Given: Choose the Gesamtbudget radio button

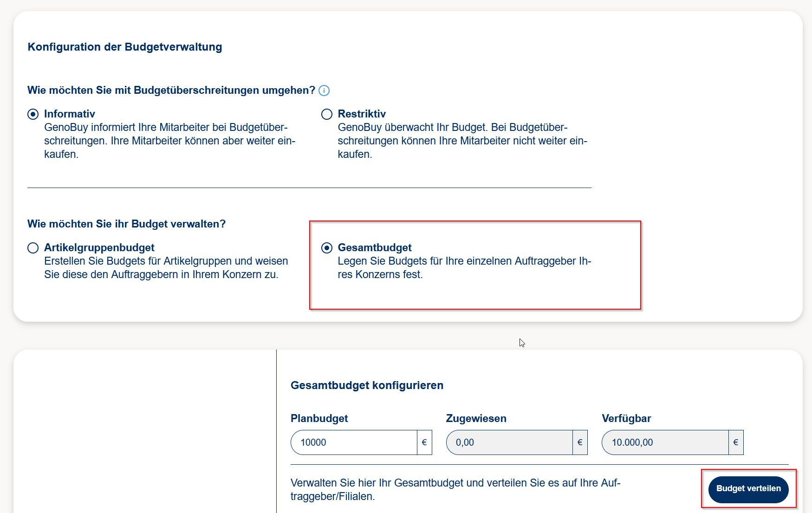Looking at the screenshot, I should (x=327, y=248).
